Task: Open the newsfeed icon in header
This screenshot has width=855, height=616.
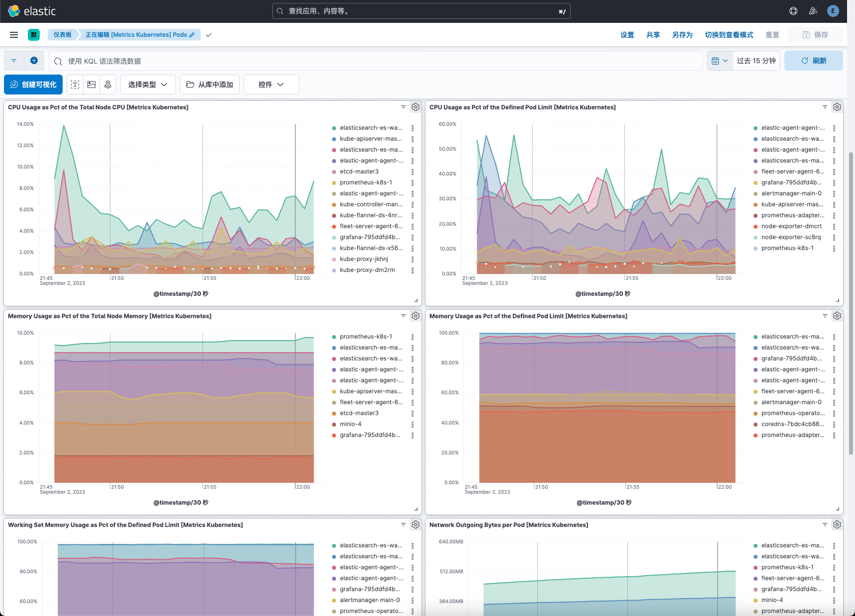Action: [813, 11]
